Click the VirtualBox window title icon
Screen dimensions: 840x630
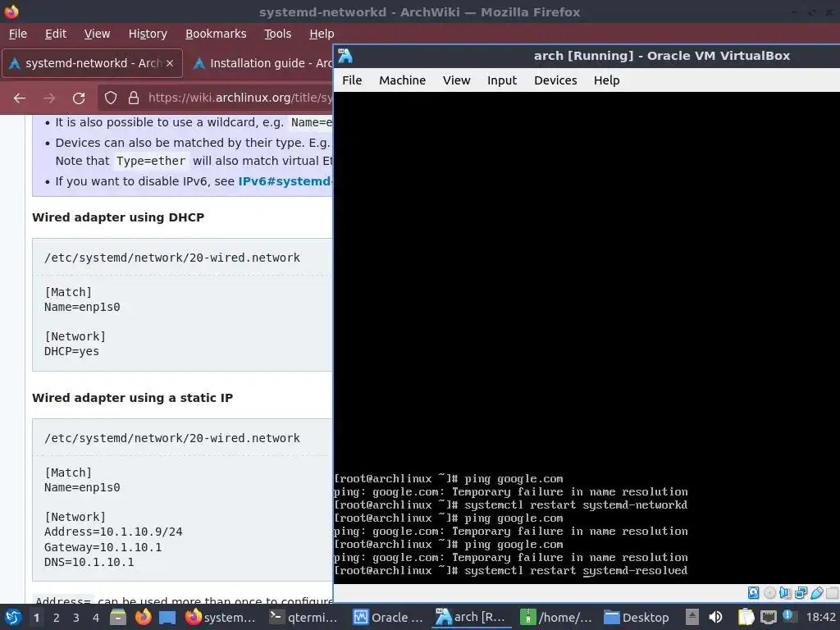tap(345, 56)
